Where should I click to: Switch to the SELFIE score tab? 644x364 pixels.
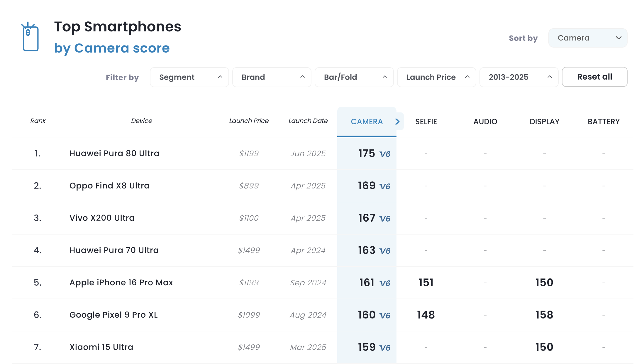pyautogui.click(x=426, y=122)
